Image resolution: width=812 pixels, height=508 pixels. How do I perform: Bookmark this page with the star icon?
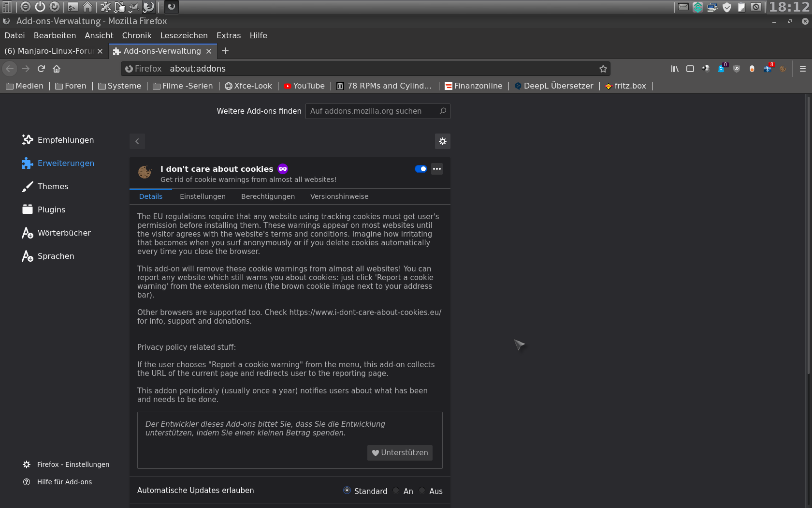(x=603, y=69)
